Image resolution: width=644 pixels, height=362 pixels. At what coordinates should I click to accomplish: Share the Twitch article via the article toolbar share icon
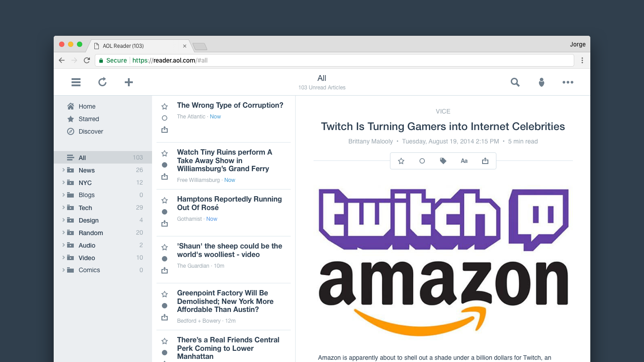point(485,161)
